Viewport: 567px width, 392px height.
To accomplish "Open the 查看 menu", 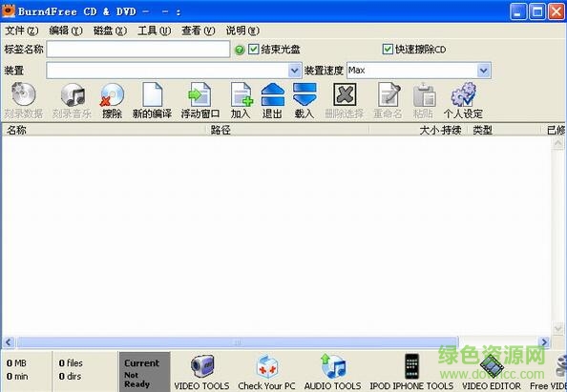I will click(x=199, y=31).
